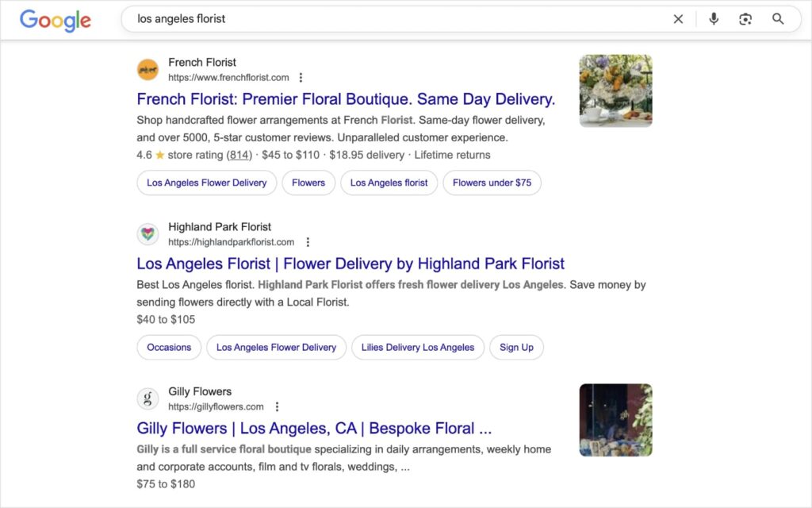Screen dimensions: 812x508
Task: Open the three-dot menu for French Florist
Action: pos(301,78)
